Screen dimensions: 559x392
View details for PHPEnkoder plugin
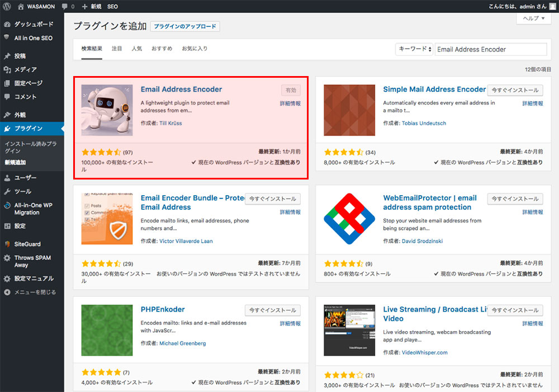pyautogui.click(x=290, y=324)
